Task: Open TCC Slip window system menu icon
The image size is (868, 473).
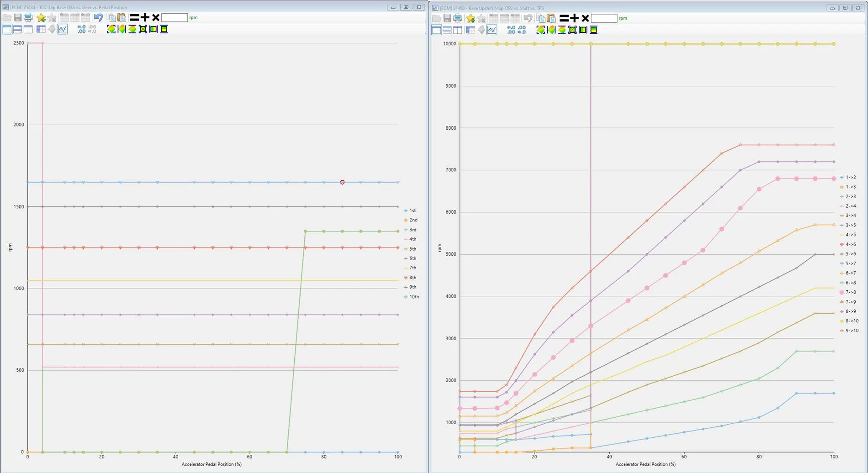Action: 5,7
